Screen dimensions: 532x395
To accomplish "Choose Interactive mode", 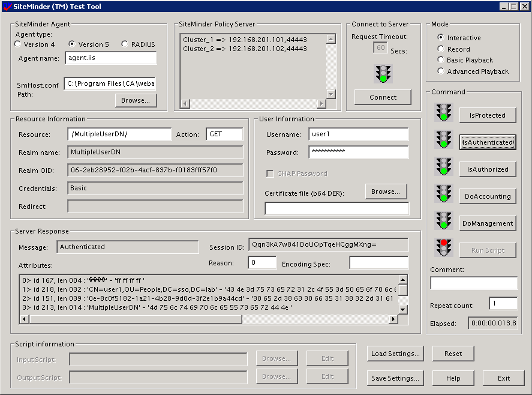I will [441, 37].
